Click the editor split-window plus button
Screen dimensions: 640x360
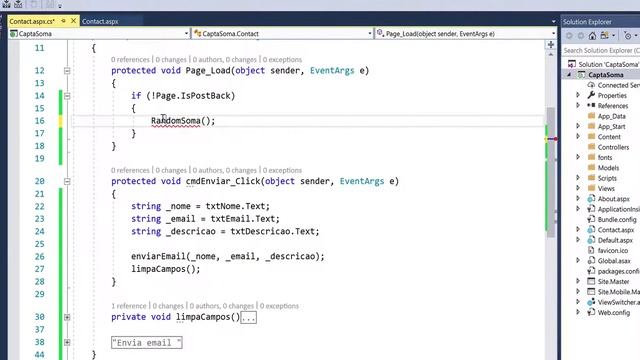(x=551, y=45)
